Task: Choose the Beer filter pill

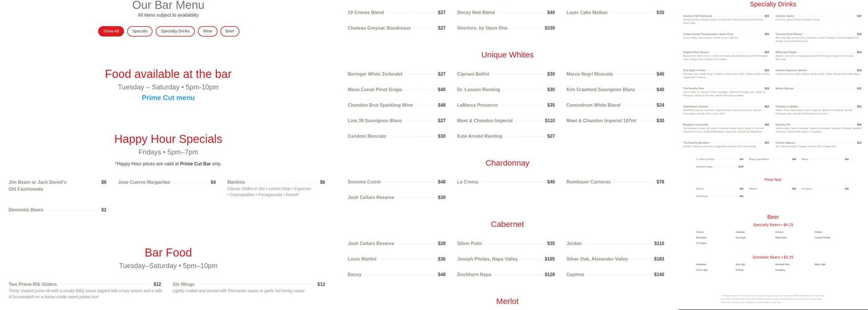Action: coord(229,31)
